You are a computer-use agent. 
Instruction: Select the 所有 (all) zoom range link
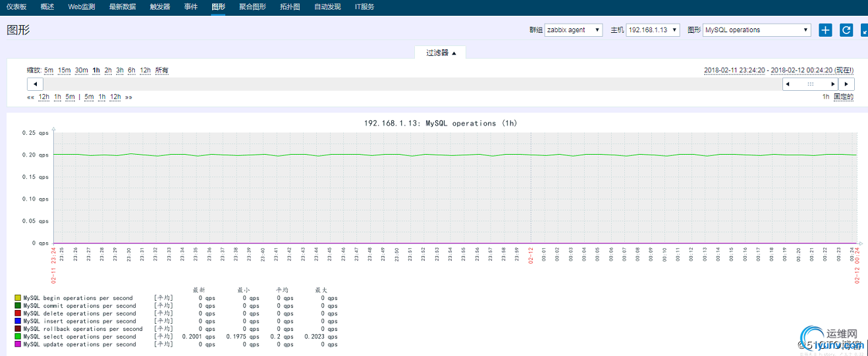161,70
